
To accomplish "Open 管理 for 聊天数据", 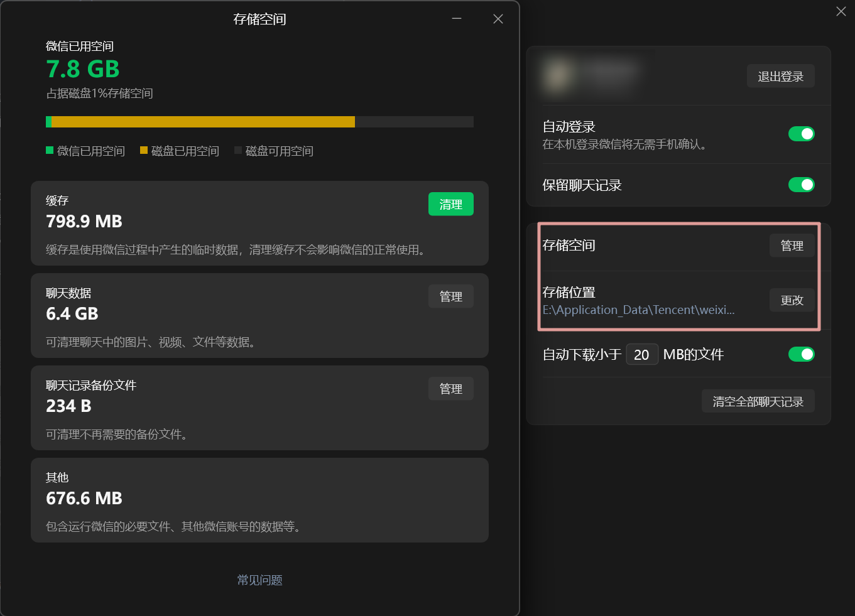I will pyautogui.click(x=450, y=296).
